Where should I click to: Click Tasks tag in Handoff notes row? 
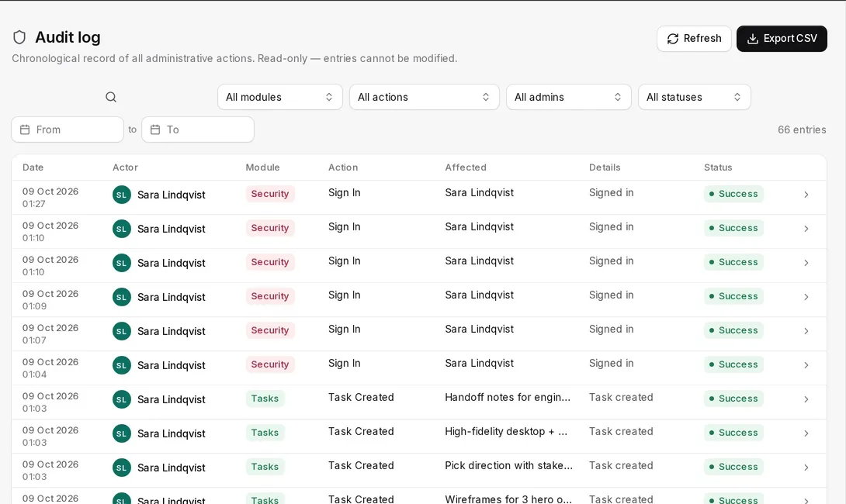click(265, 399)
